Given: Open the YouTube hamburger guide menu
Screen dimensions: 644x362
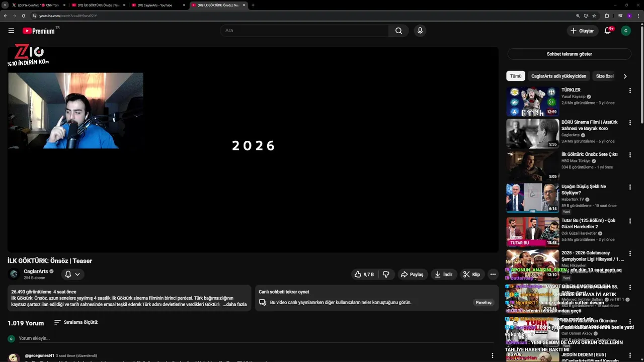Looking at the screenshot, I should 11,31.
